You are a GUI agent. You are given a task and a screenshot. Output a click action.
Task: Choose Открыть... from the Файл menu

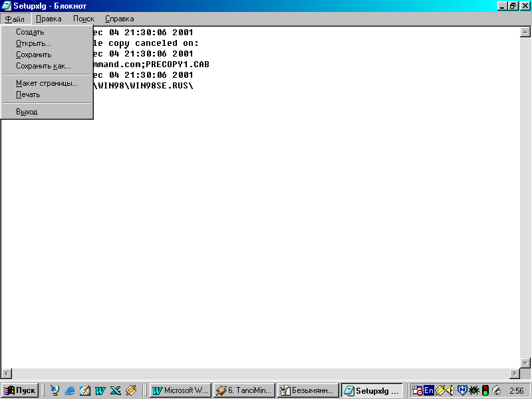tap(47, 43)
